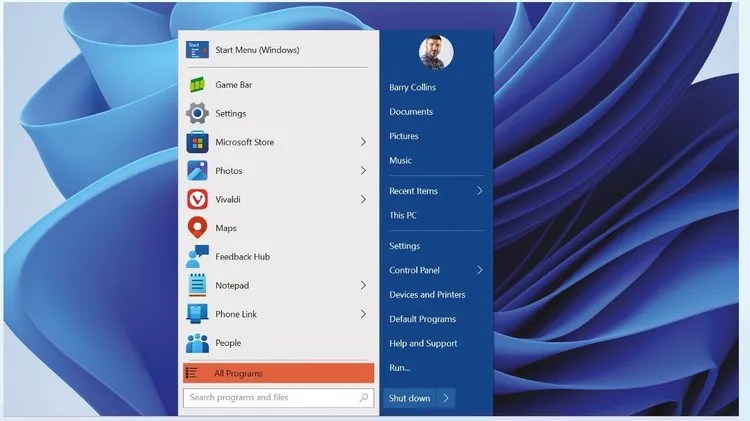Open Settings in the blue pane
Image resolution: width=750 pixels, height=421 pixels.
pos(404,246)
